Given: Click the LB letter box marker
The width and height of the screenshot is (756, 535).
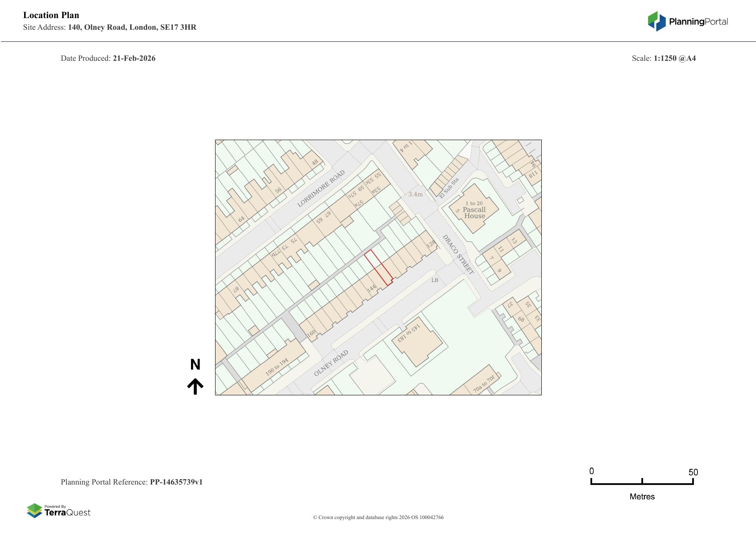Looking at the screenshot, I should 434,280.
